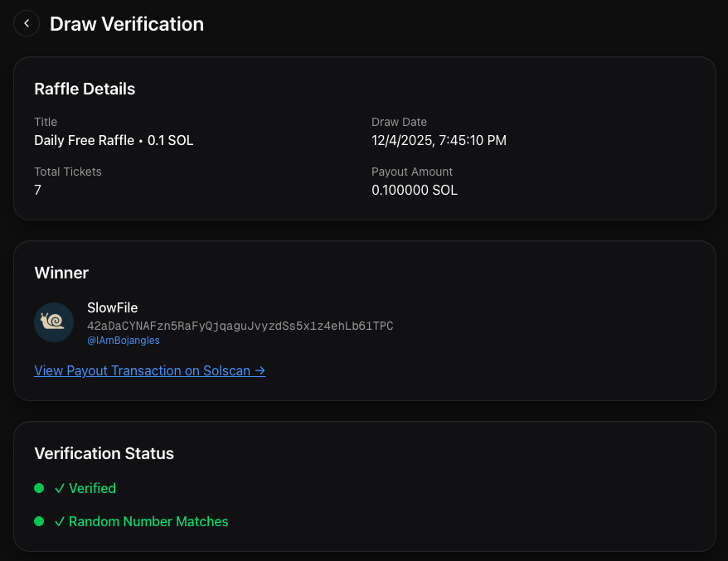This screenshot has width=728, height=561.
Task: Select the winner wallet address text
Action: (x=240, y=326)
